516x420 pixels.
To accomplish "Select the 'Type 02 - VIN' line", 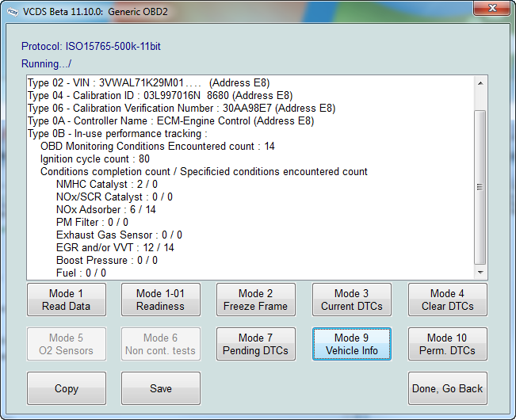I will 148,83.
